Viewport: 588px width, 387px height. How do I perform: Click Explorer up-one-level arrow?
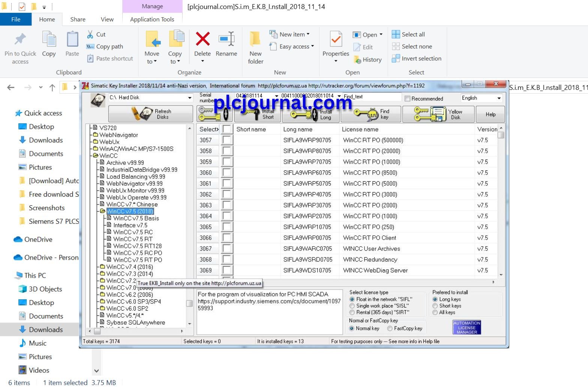click(52, 88)
